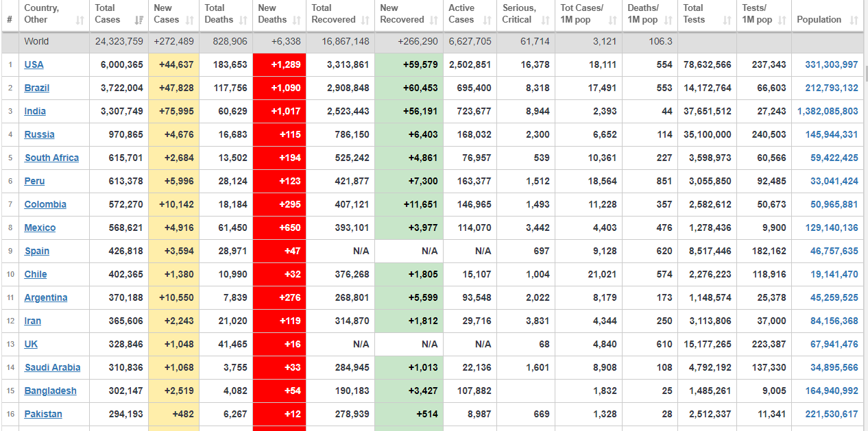Open the USA country link
This screenshot has width=868, height=431.
34,64
